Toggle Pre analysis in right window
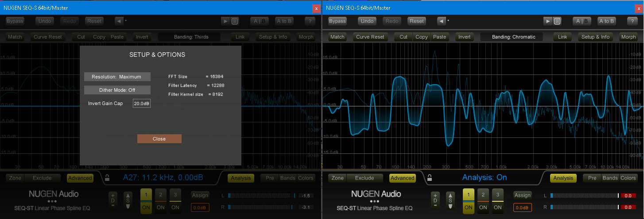644x219 pixels. (592, 178)
